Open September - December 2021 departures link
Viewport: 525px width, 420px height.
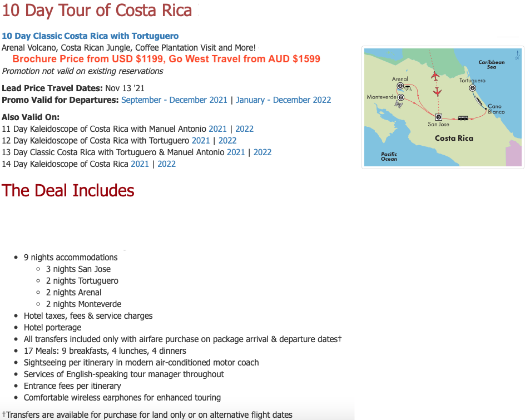click(174, 100)
